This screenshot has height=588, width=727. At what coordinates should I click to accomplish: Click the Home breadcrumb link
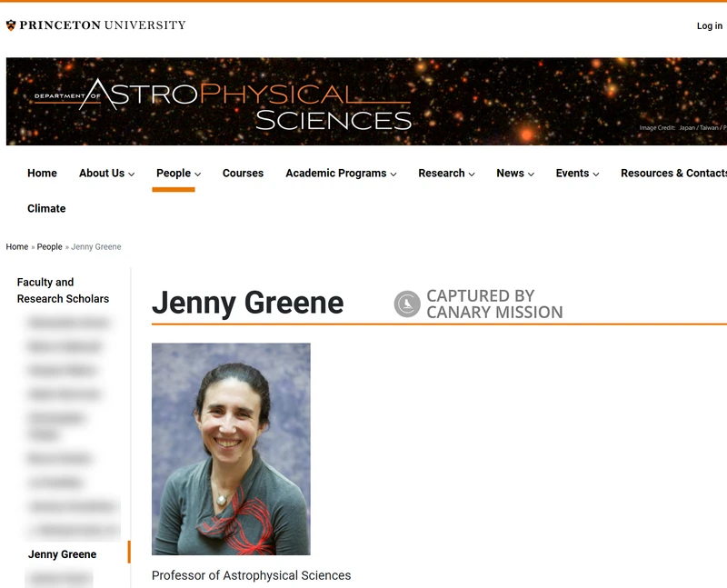pos(17,246)
